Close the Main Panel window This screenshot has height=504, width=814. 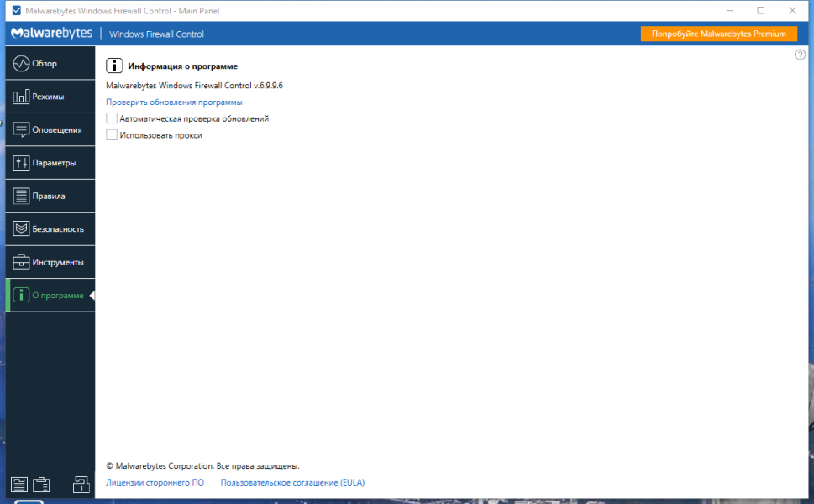(x=793, y=10)
